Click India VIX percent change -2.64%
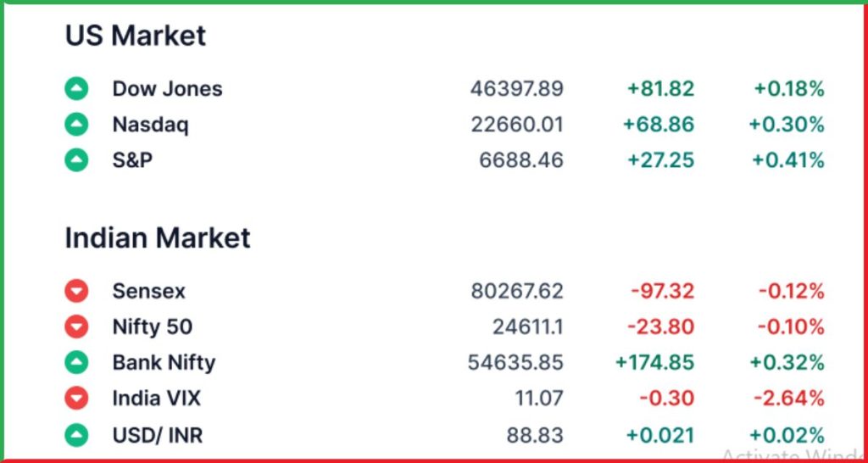868x463 pixels. [x=791, y=398]
